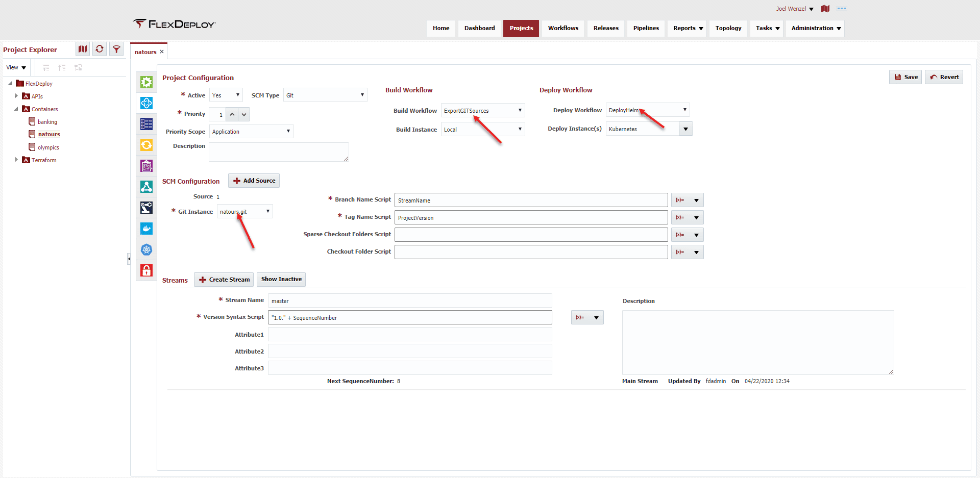
Task: Open the View menu in Project Explorer
Action: (x=16, y=67)
